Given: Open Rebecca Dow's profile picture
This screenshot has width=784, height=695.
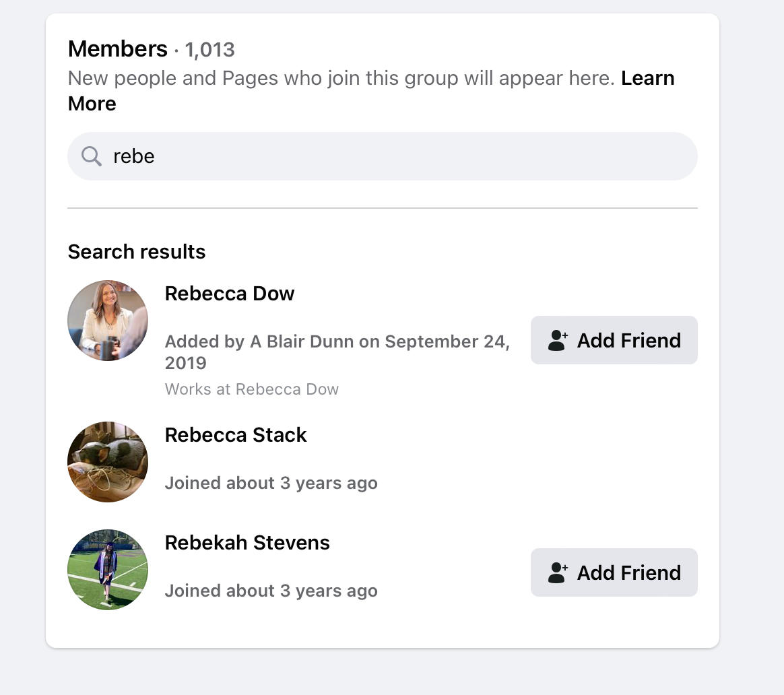Looking at the screenshot, I should coord(108,321).
